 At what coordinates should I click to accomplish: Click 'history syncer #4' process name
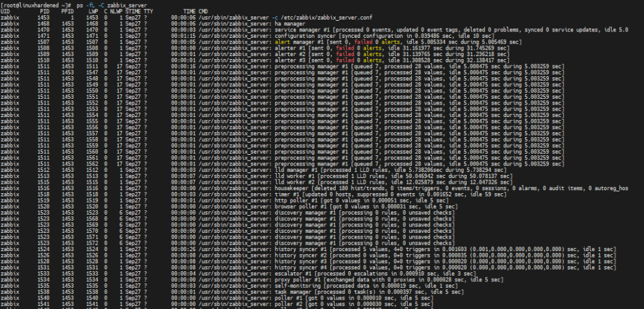pyautogui.click(x=300, y=267)
